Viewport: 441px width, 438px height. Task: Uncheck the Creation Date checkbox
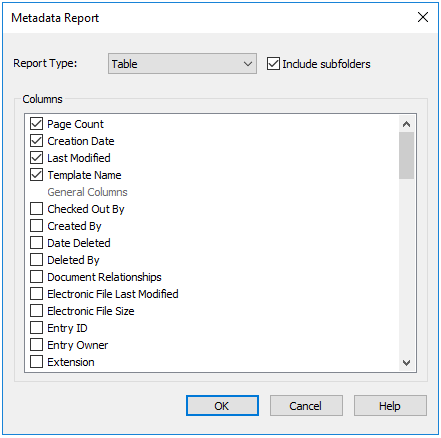tap(36, 141)
